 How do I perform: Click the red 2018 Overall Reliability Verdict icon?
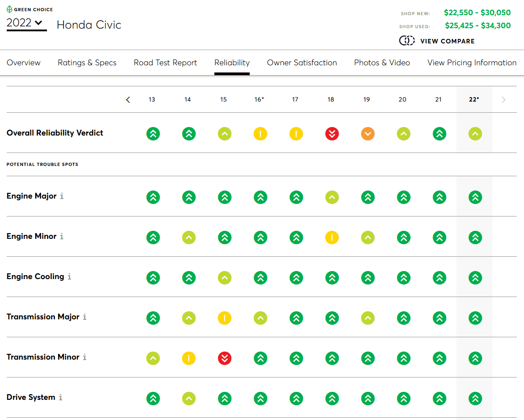[332, 133]
